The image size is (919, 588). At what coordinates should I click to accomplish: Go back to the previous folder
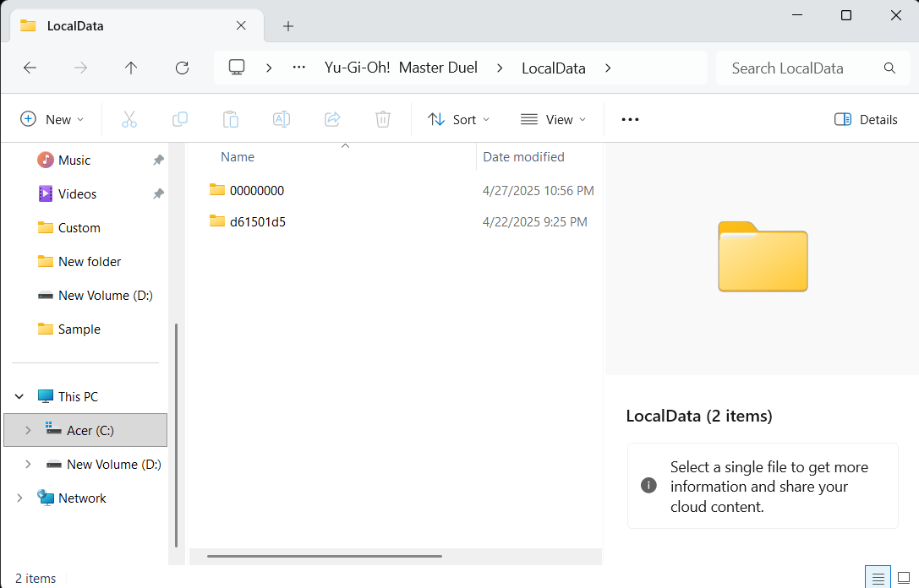click(x=30, y=68)
